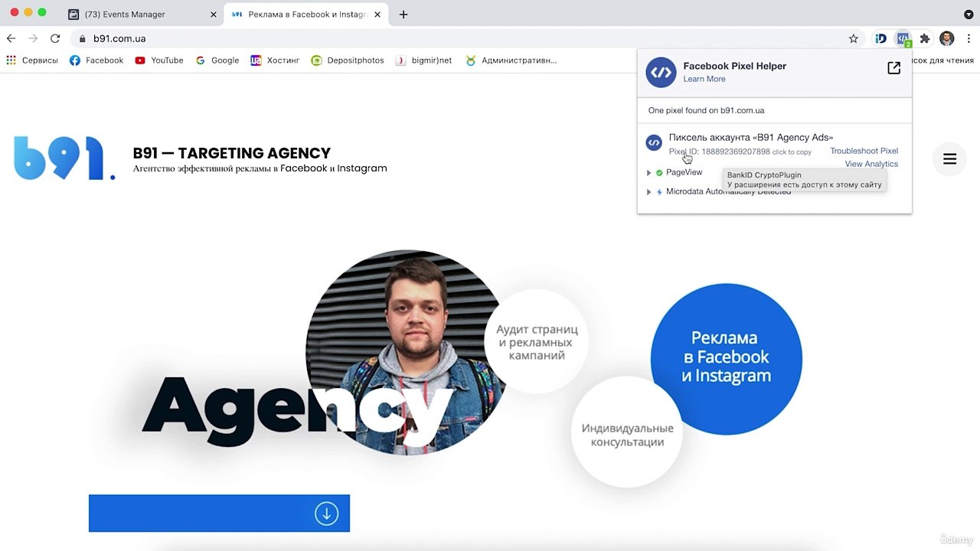
Task: Click the Пиксель аккаунта «B91 Agency Ads» title
Action: [x=751, y=138]
